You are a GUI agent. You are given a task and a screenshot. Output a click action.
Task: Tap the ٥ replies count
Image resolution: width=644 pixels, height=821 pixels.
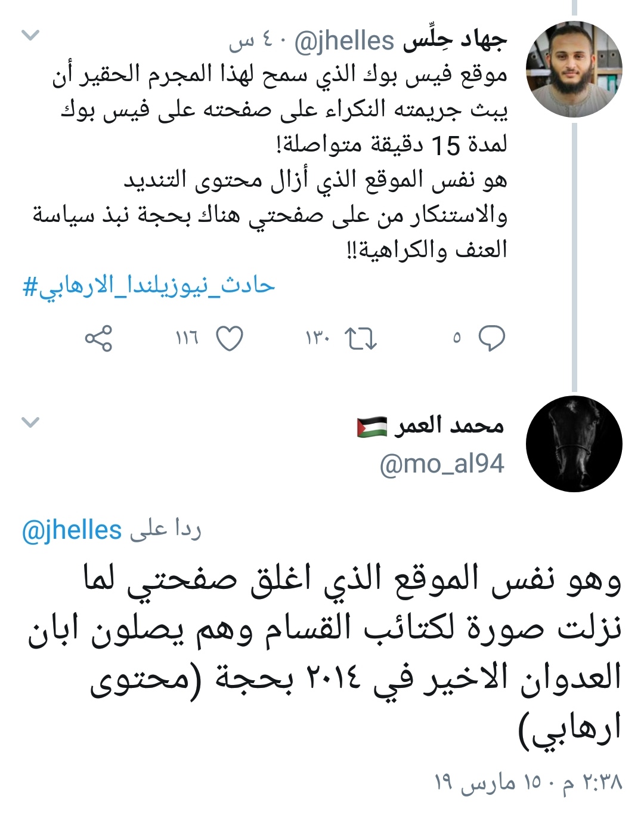457,338
